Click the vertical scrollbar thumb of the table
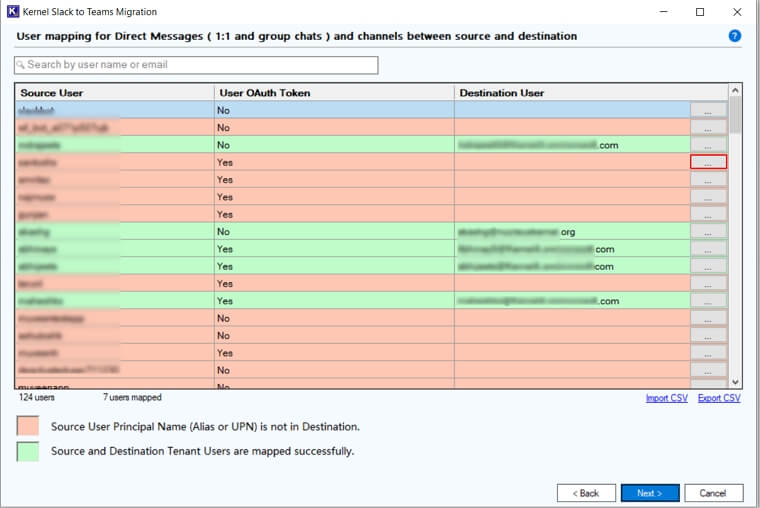The height and width of the screenshot is (508, 760). tap(735, 114)
